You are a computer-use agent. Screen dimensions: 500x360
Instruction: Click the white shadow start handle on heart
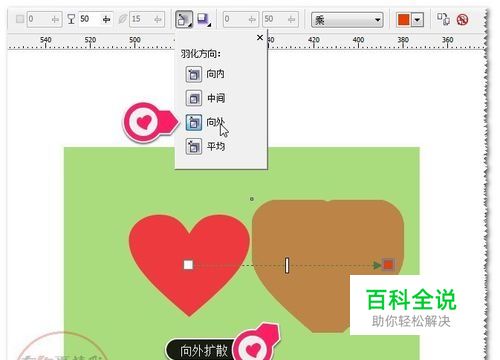point(188,265)
